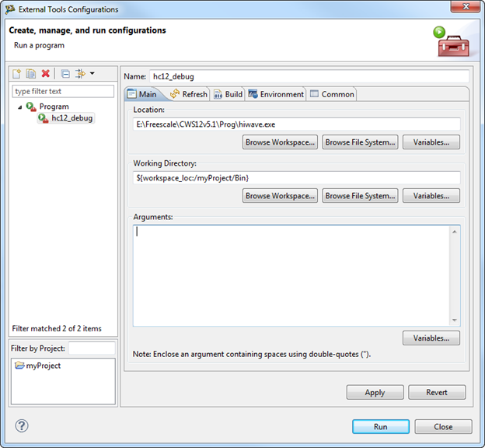Open the Build tab

(x=228, y=94)
